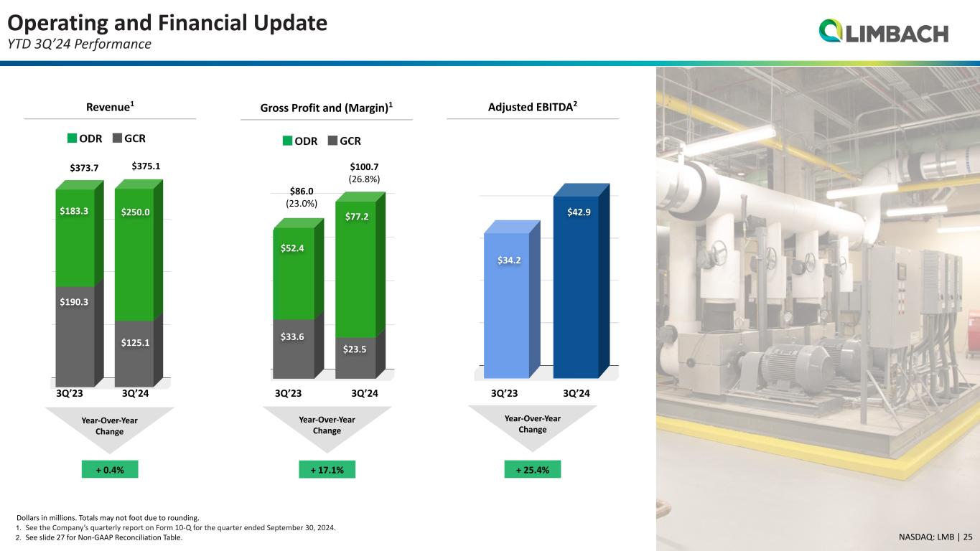Click the $33.6 GCR gross profit segment

tap(294, 349)
